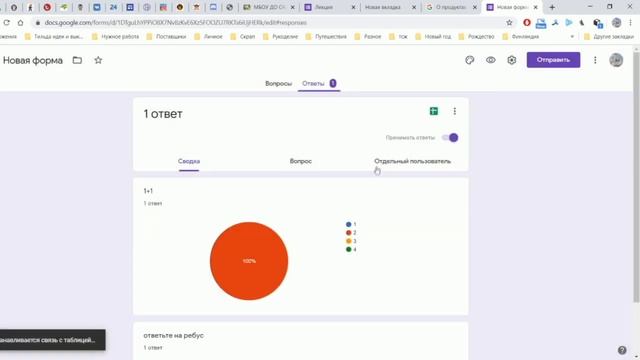Click the pinned tab showing 24
Image resolution: width=640 pixels, height=360 pixels.
pyautogui.click(x=113, y=7)
